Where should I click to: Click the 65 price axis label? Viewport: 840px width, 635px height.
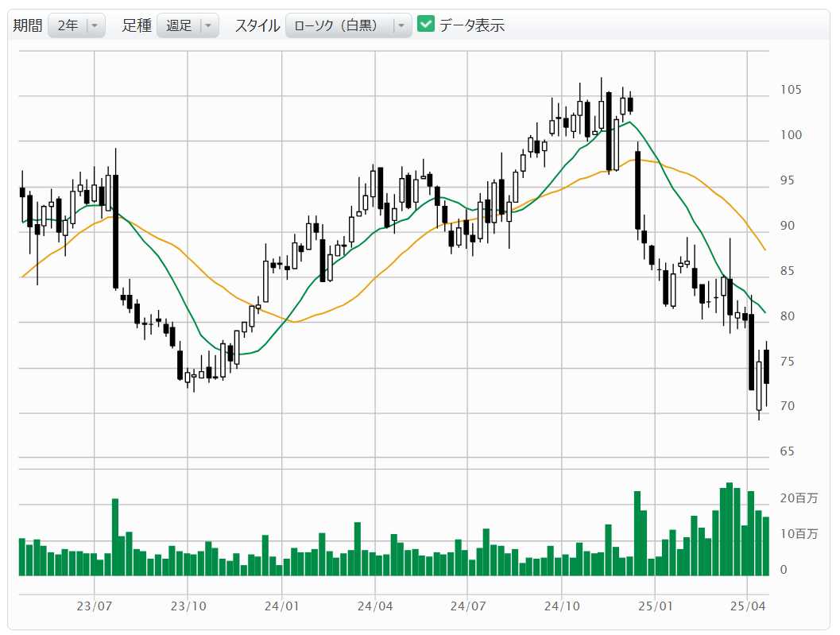(x=788, y=451)
